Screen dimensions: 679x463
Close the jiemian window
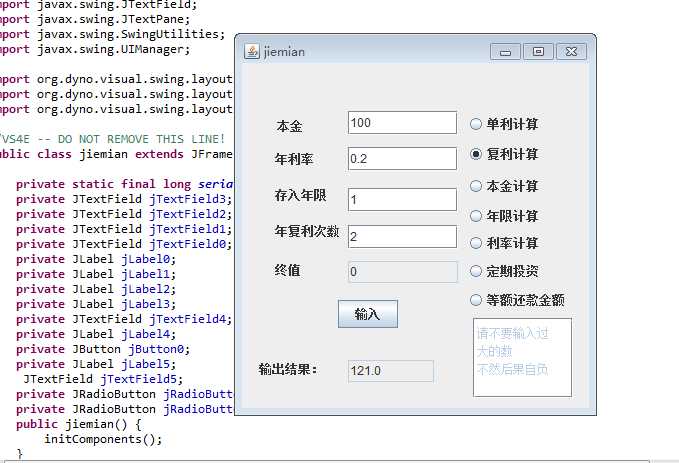pyautogui.click(x=571, y=52)
